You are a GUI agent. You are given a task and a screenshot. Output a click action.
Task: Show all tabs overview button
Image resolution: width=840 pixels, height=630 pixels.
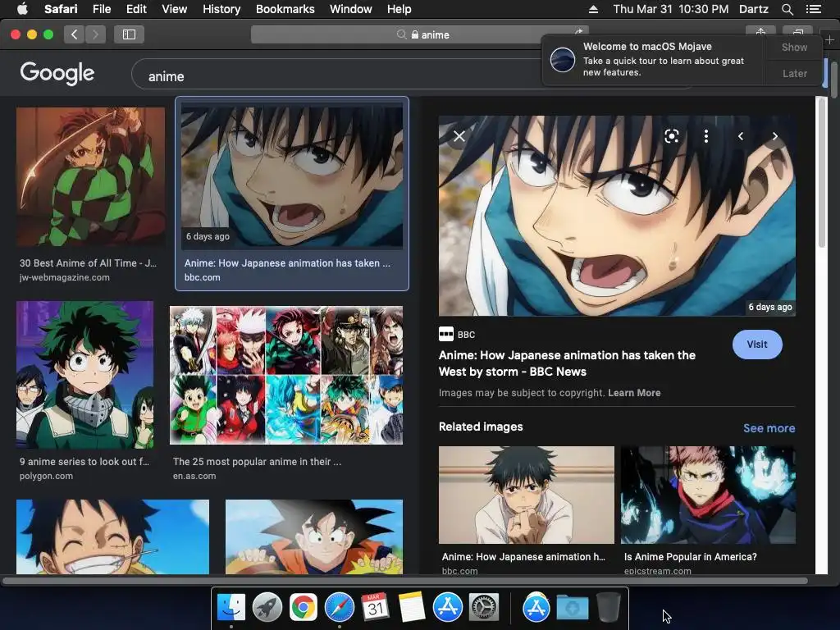797,32
